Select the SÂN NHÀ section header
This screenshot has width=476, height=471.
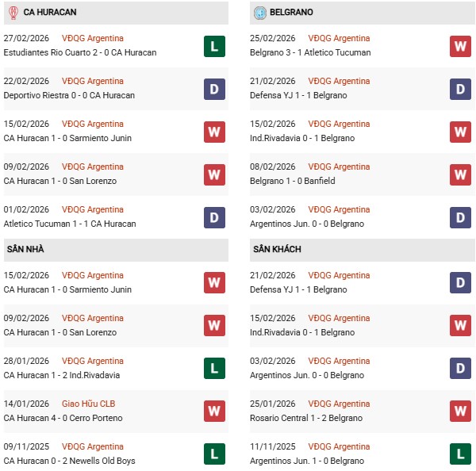25,249
